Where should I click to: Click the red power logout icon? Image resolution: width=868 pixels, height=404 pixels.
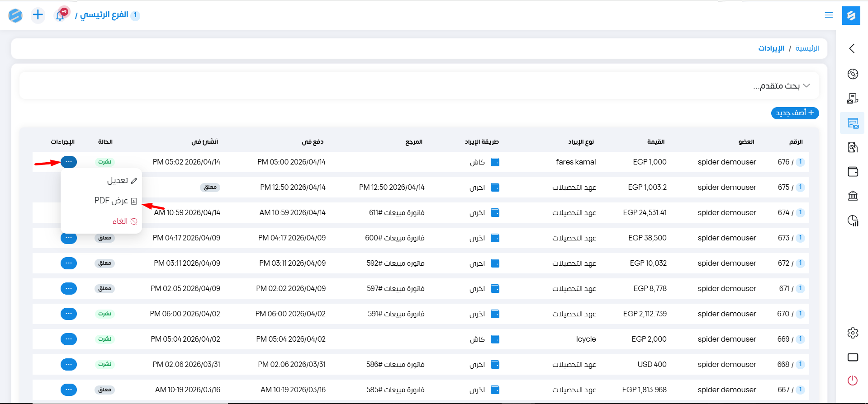point(853,381)
